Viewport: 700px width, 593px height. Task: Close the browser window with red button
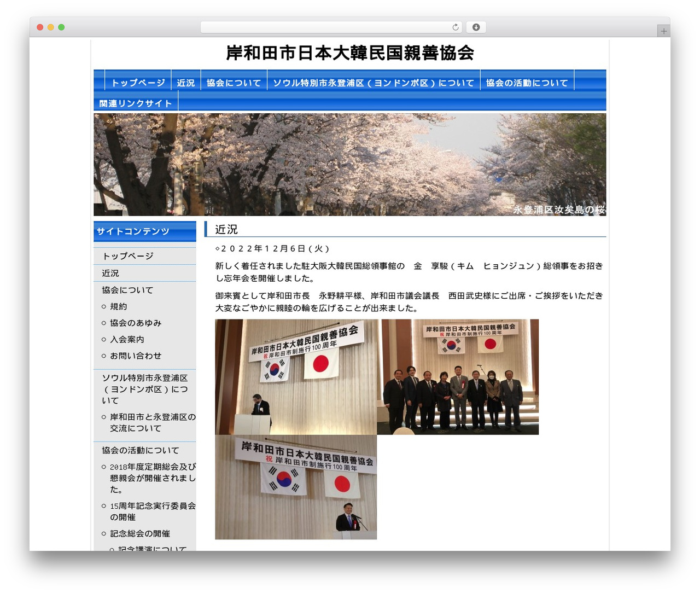coord(40,27)
